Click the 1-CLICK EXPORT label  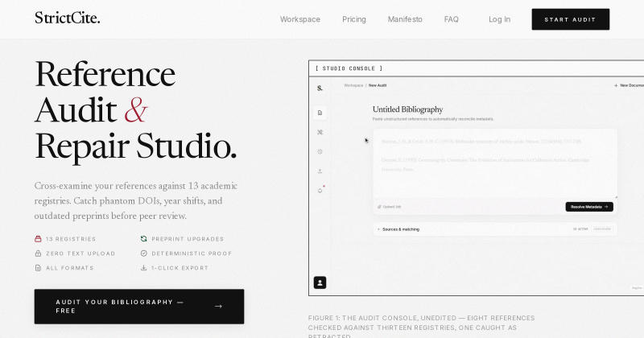(x=180, y=268)
